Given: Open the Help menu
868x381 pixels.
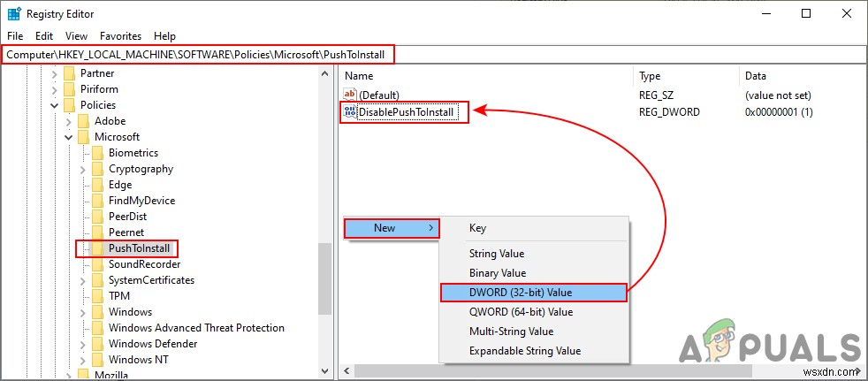Looking at the screenshot, I should pyautogui.click(x=165, y=36).
